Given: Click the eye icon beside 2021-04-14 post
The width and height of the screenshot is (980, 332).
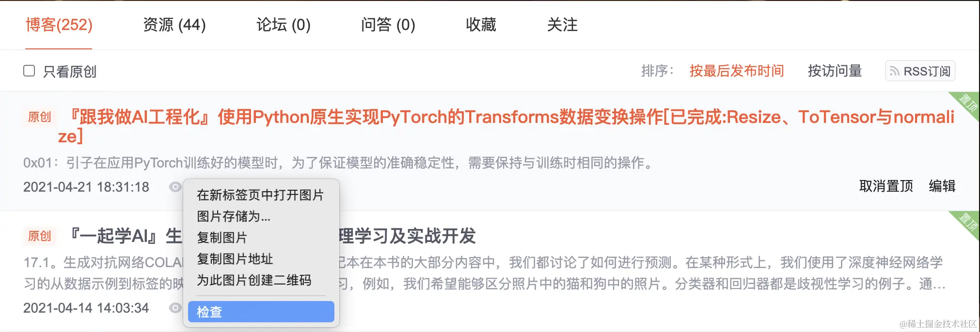Looking at the screenshot, I should tap(175, 308).
